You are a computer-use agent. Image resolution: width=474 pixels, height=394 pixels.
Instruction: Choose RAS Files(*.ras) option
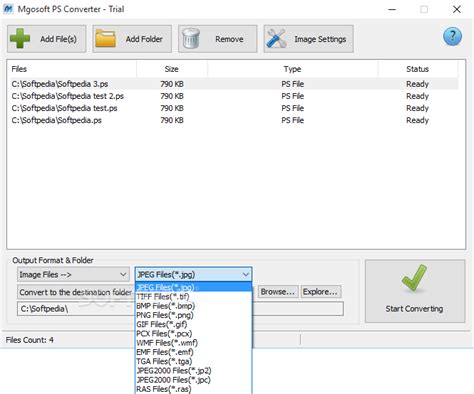coord(193,389)
